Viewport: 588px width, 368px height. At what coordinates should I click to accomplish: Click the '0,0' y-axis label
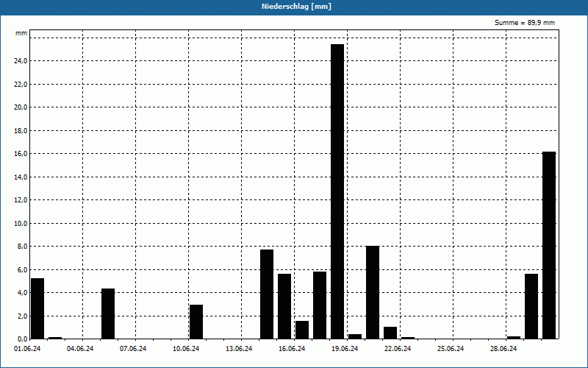coord(22,339)
